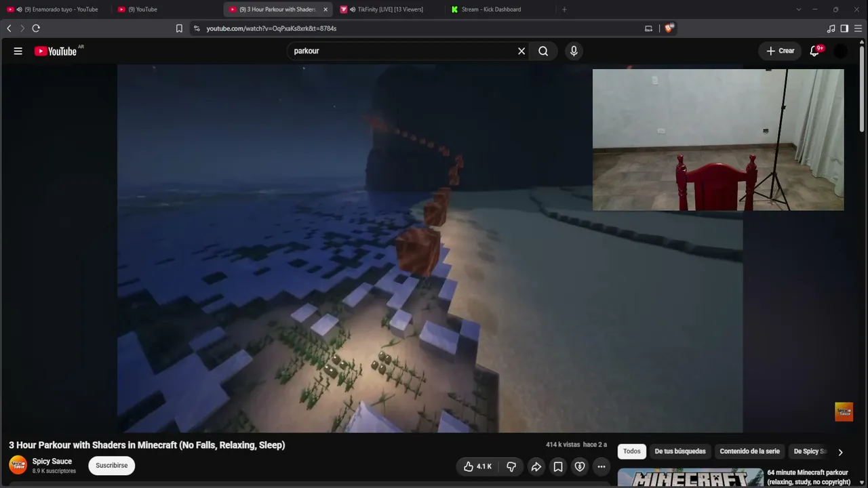Open the thanks heart-dollar button

point(579,466)
